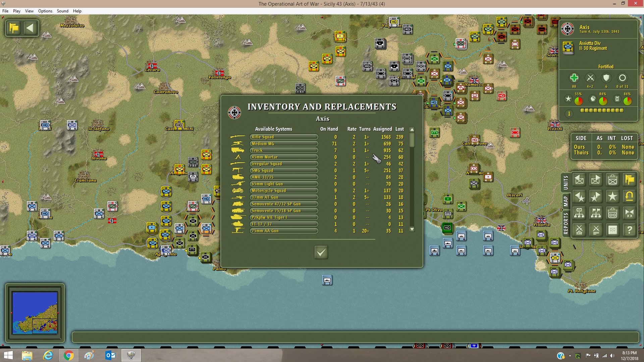The height and width of the screenshot is (362, 644).
Task: Click the yellow undo arrow icon
Action: [x=630, y=196]
